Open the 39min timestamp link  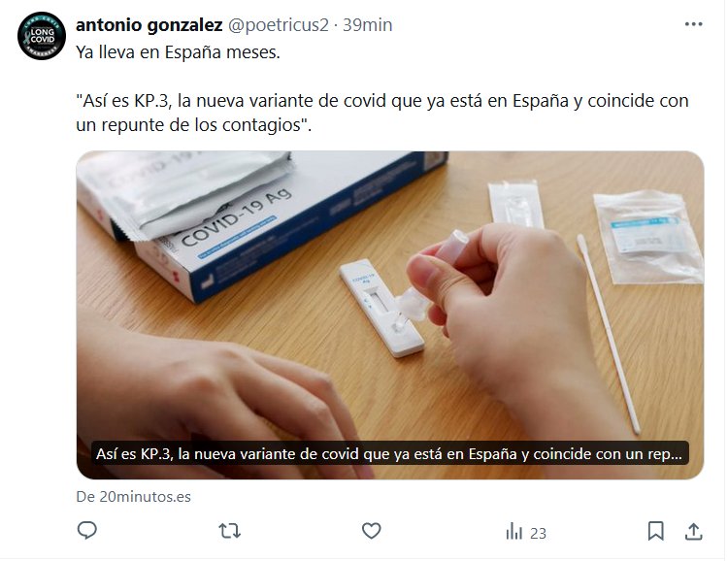(x=367, y=25)
